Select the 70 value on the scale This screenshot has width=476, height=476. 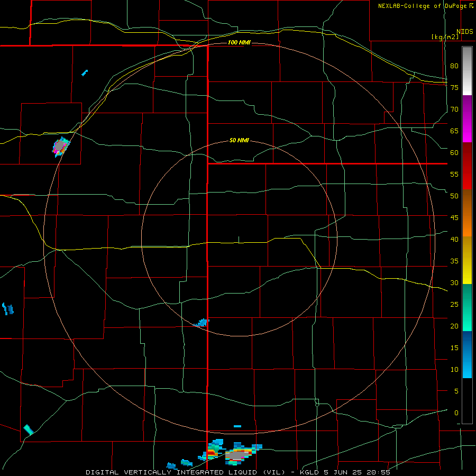coord(454,109)
